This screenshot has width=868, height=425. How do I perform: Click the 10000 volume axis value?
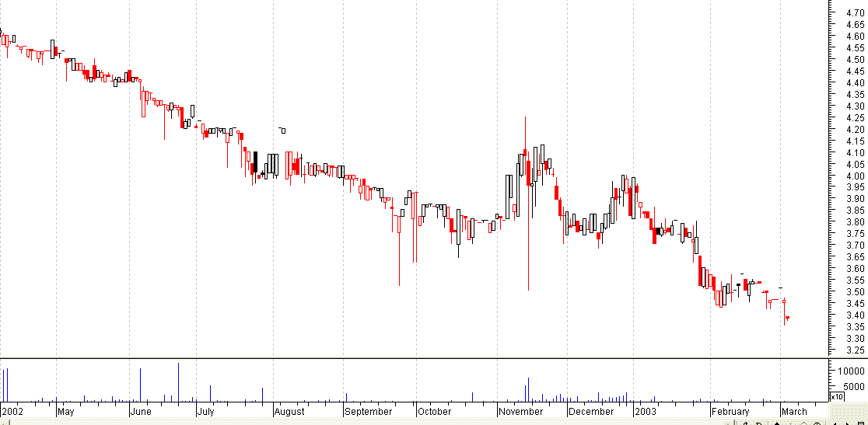click(x=853, y=371)
